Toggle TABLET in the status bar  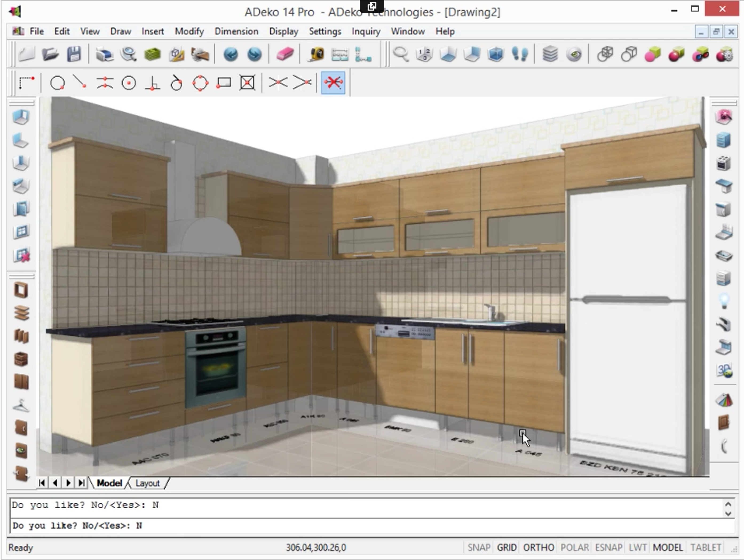point(706,547)
